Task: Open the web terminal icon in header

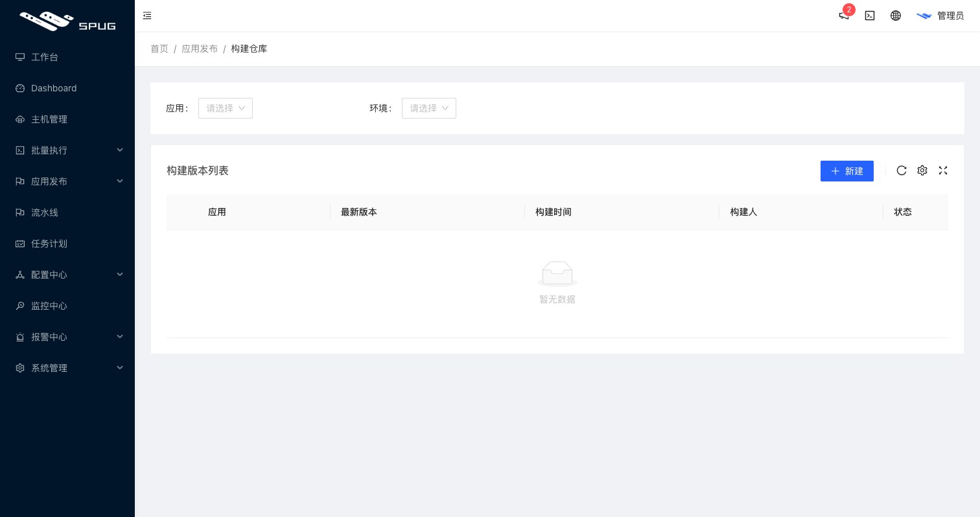Action: pos(870,16)
